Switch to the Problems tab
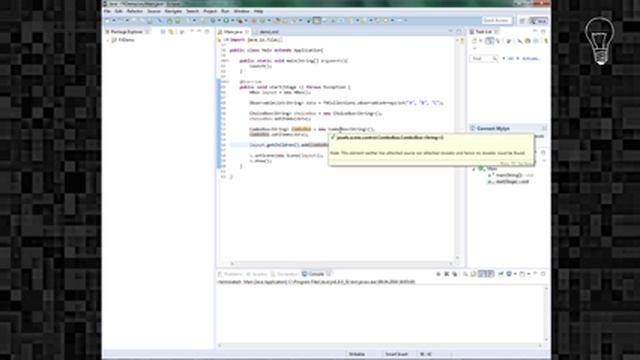Viewport: 640px width, 360px height. point(230,274)
